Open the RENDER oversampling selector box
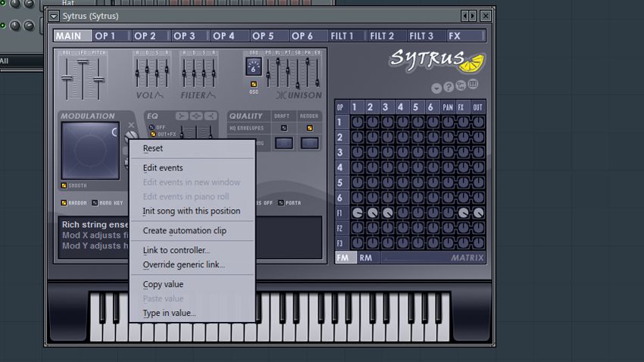Image resolution: width=644 pixels, height=362 pixels. point(310,143)
